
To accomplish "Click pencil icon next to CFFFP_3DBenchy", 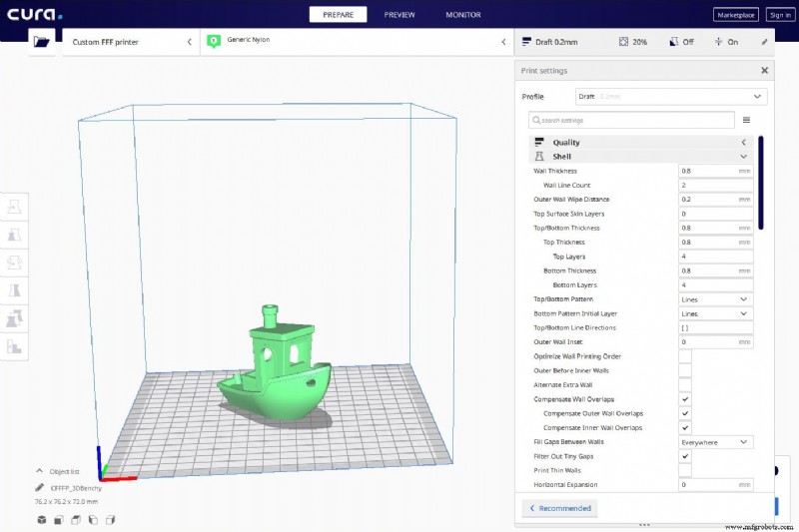I will pos(39,488).
